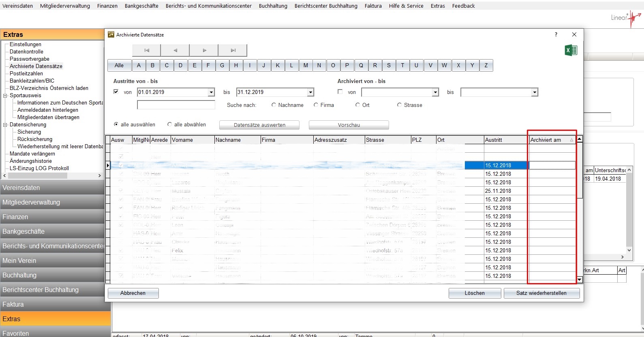Sort by Nachname column header
644x337 pixels.
click(237, 140)
